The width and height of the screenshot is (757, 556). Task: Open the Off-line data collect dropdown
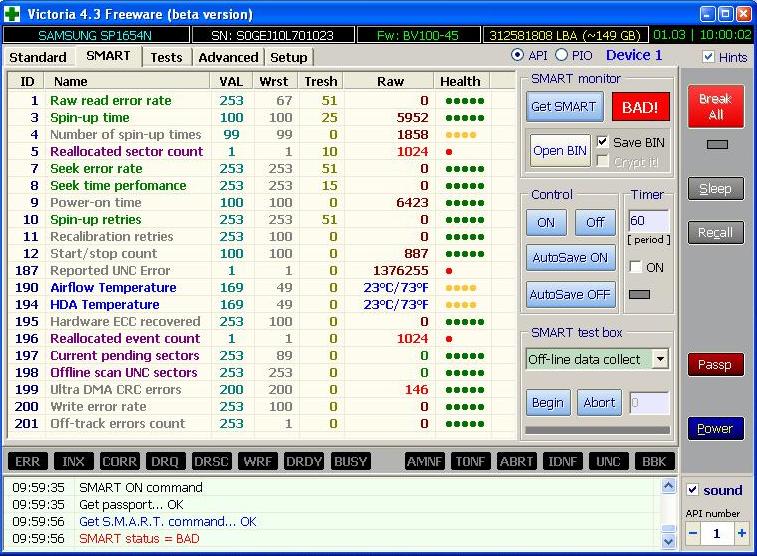click(x=660, y=359)
